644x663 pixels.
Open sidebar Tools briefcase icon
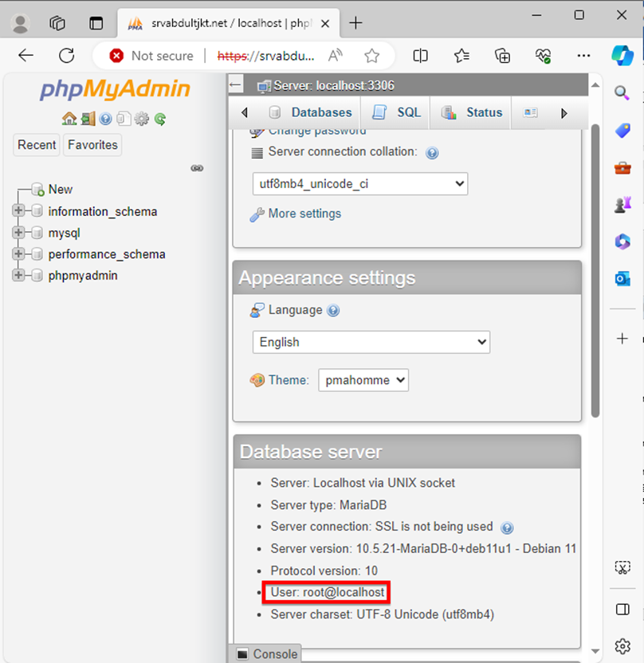622,167
